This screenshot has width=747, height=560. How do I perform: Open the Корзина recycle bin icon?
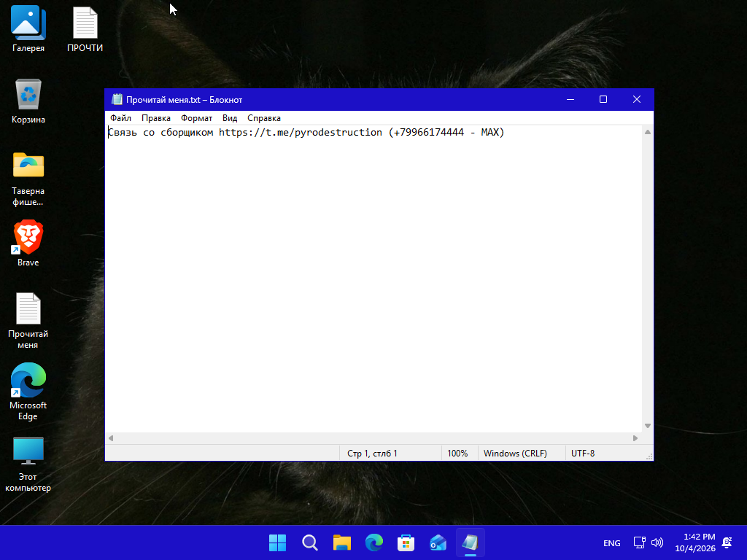[28, 101]
